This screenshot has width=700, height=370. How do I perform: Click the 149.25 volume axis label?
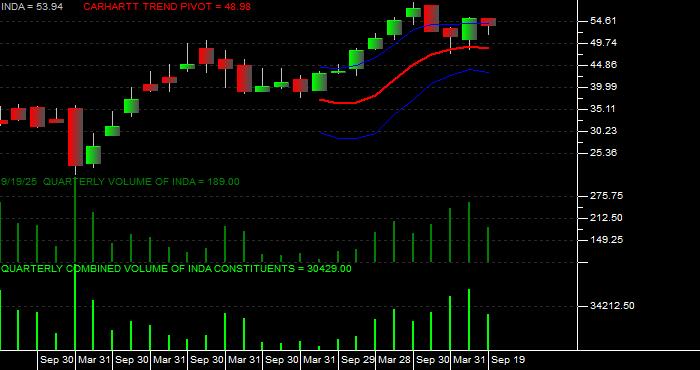pyautogui.click(x=606, y=240)
